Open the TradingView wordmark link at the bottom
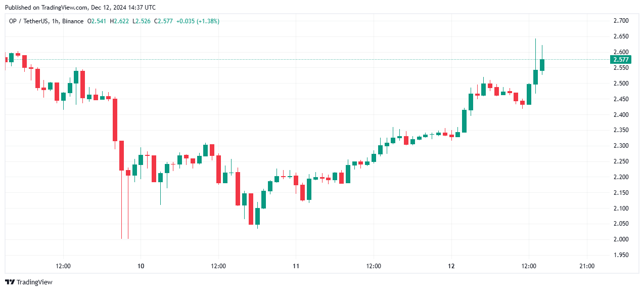 click(x=34, y=282)
